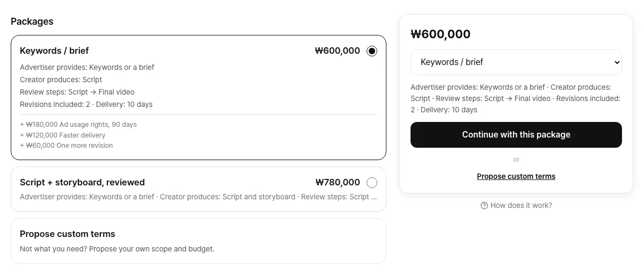This screenshot has height=274, width=644.
Task: Click the ₩600,000 total in summary panel
Action: 441,34
